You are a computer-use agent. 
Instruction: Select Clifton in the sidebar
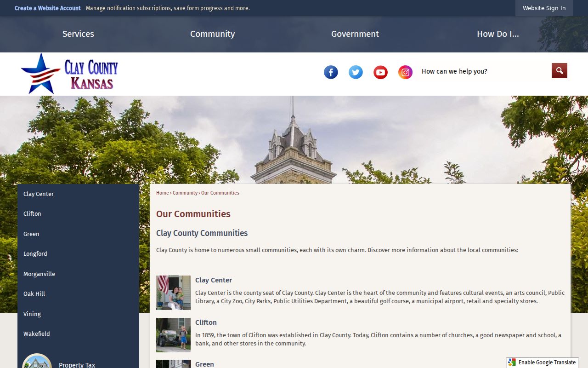[x=78, y=214]
